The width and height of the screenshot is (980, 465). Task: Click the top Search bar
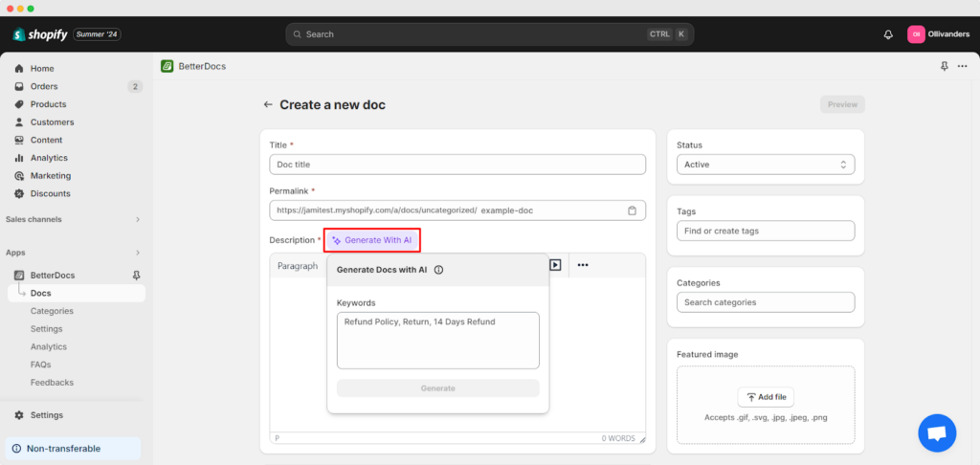click(x=489, y=34)
